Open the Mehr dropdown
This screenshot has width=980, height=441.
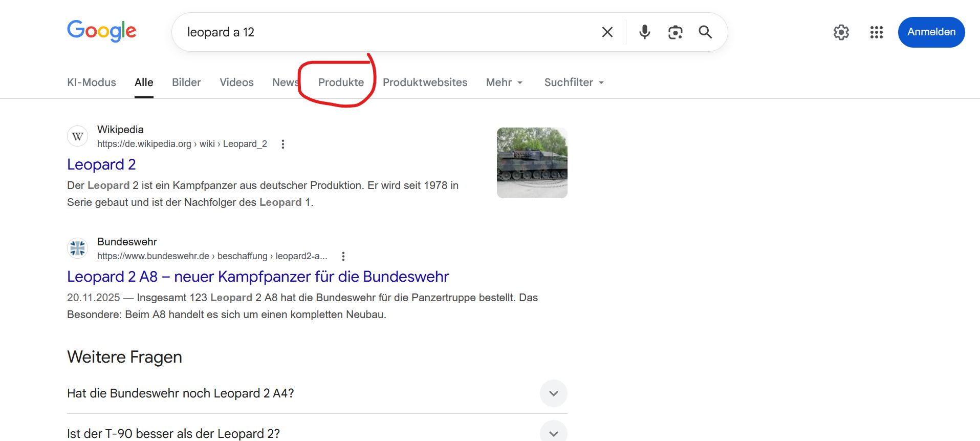504,82
